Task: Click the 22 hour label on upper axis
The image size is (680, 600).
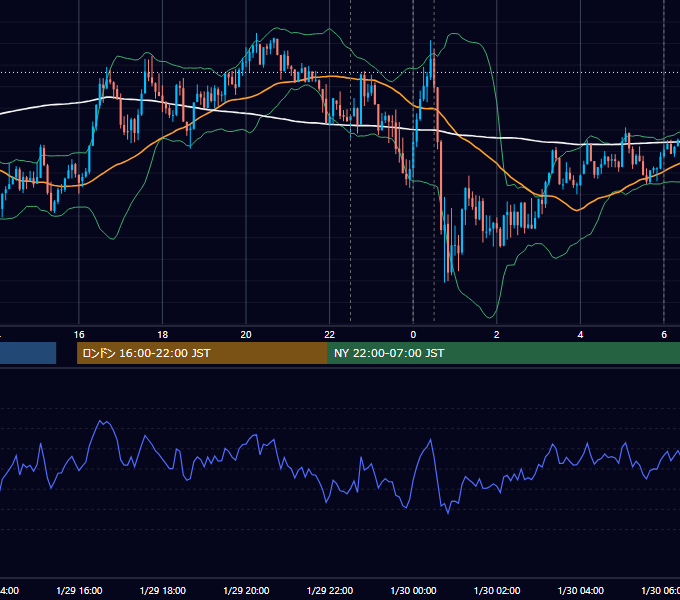Action: 330,335
